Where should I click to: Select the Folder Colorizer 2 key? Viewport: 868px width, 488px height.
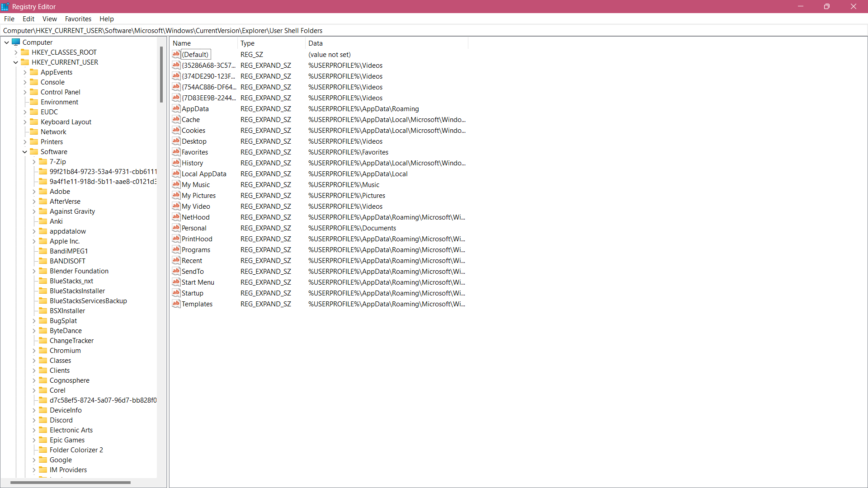(x=76, y=450)
